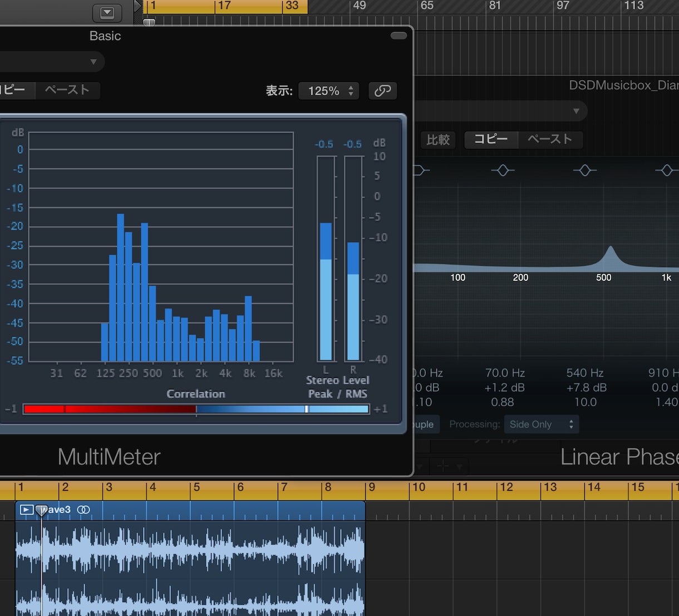Click the left channel level meter
Screen dimensions: 679x616
pyautogui.click(x=326, y=259)
